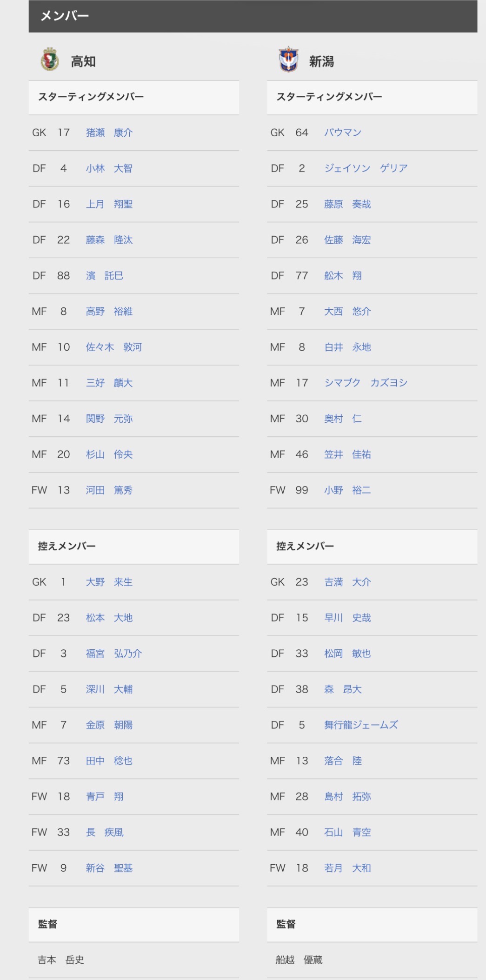This screenshot has width=486, height=980.
Task: Select 小野 裕二 forward link
Action: point(347,490)
